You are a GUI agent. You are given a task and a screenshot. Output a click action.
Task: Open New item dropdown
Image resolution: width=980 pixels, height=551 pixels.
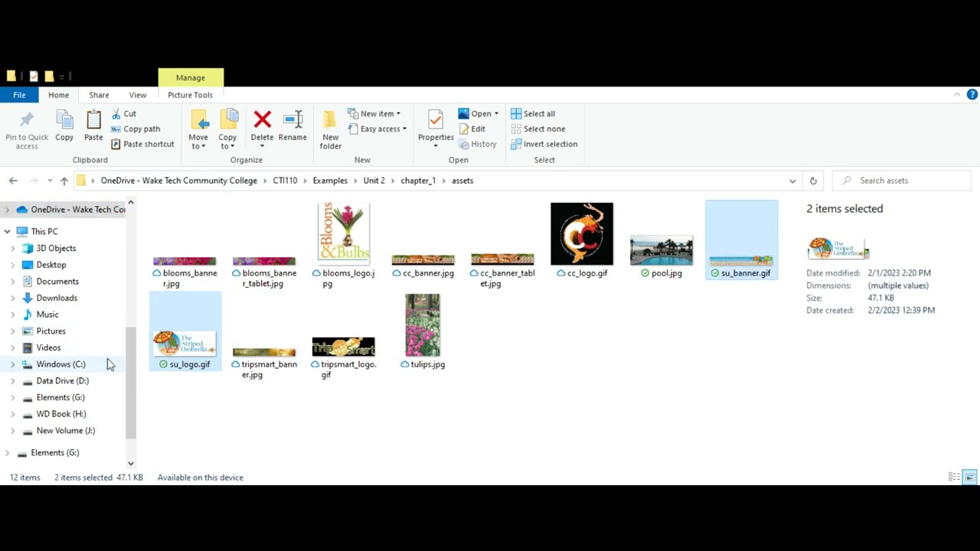coord(374,113)
